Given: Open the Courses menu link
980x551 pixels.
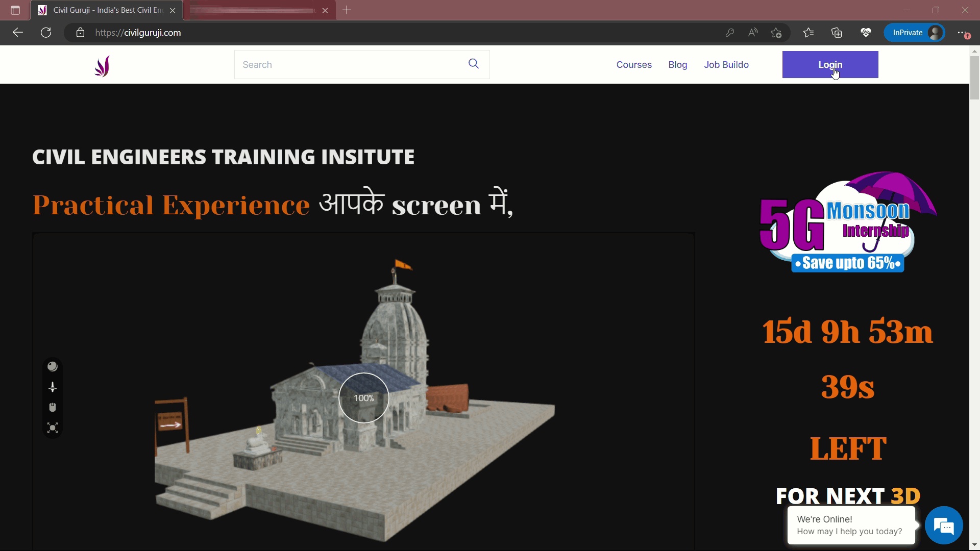Looking at the screenshot, I should coord(634,65).
